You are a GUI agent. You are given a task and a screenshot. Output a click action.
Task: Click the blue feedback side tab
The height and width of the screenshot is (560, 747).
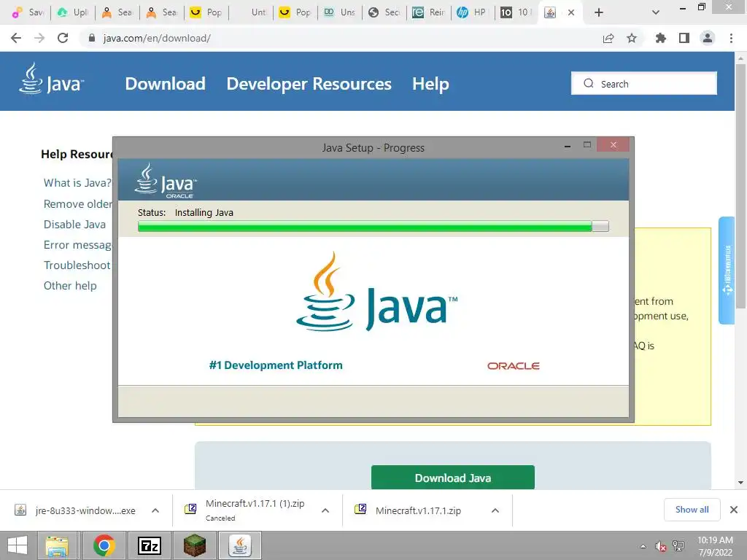(727, 270)
